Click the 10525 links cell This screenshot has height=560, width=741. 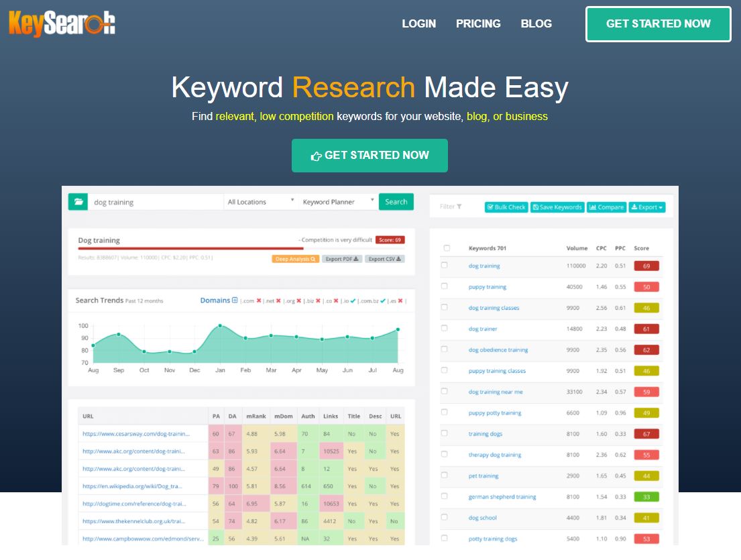331,451
